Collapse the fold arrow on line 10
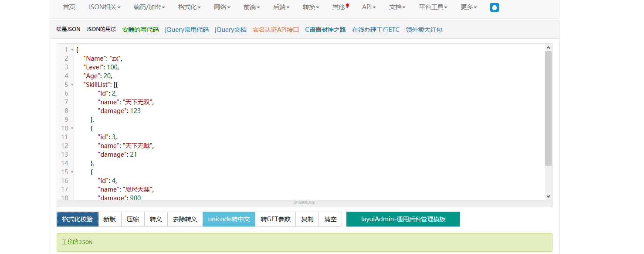Image resolution: width=644 pixels, height=254 pixels. [x=72, y=128]
